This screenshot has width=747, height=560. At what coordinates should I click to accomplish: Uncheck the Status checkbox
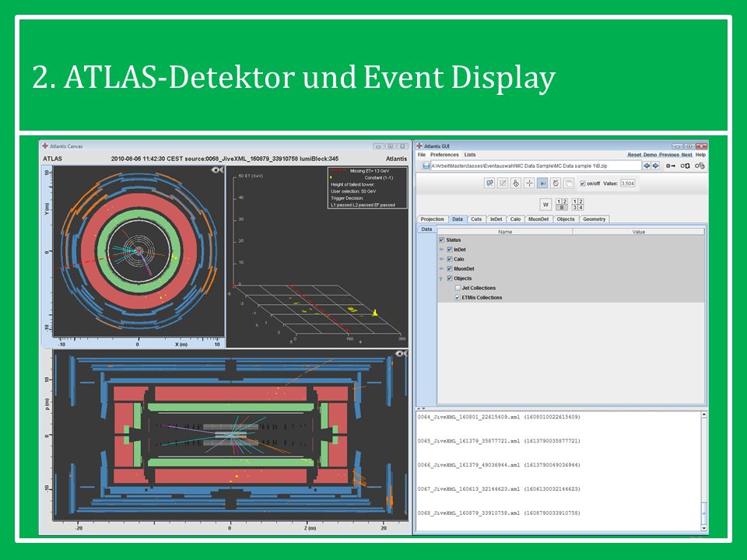coord(442,240)
